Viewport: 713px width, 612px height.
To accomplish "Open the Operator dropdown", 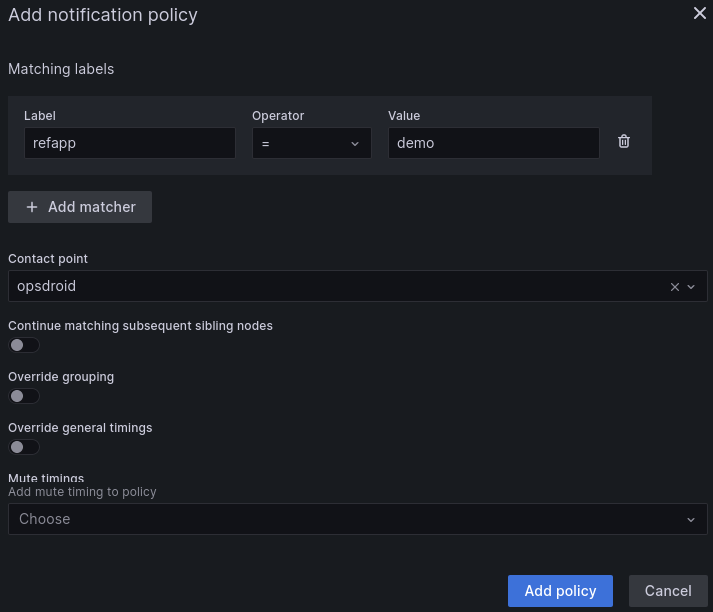I will (312, 143).
